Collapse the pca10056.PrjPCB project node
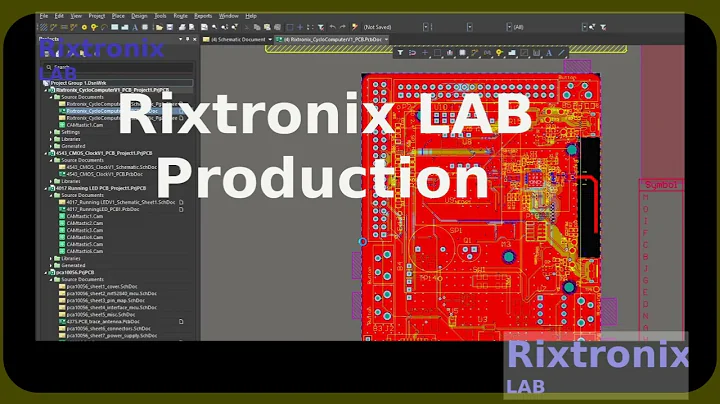Viewport: 720px width, 404px height. click(46, 272)
